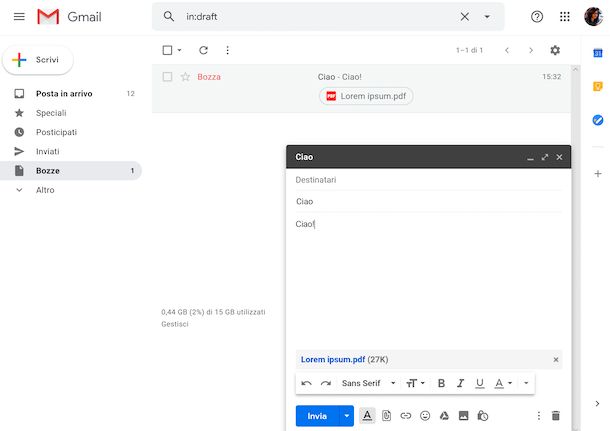Insert files from Google Drive

tap(444, 415)
